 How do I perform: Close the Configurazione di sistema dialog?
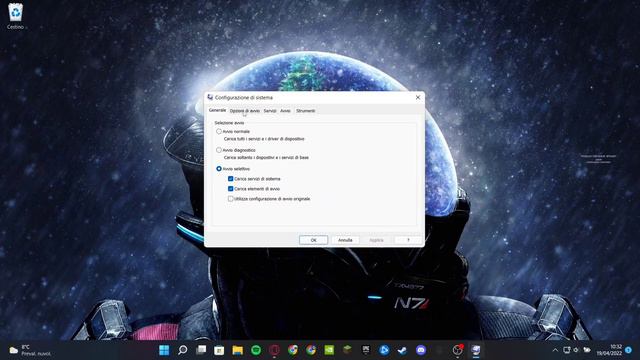point(418,97)
